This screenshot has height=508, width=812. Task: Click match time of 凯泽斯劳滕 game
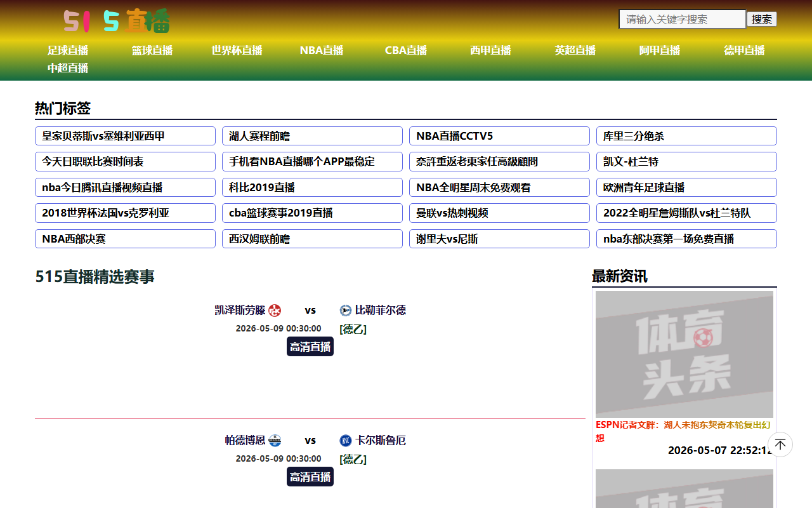[x=278, y=329]
